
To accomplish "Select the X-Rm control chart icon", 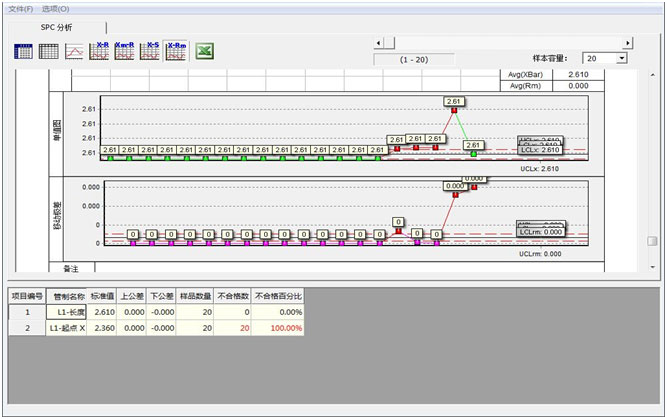I will [176, 51].
